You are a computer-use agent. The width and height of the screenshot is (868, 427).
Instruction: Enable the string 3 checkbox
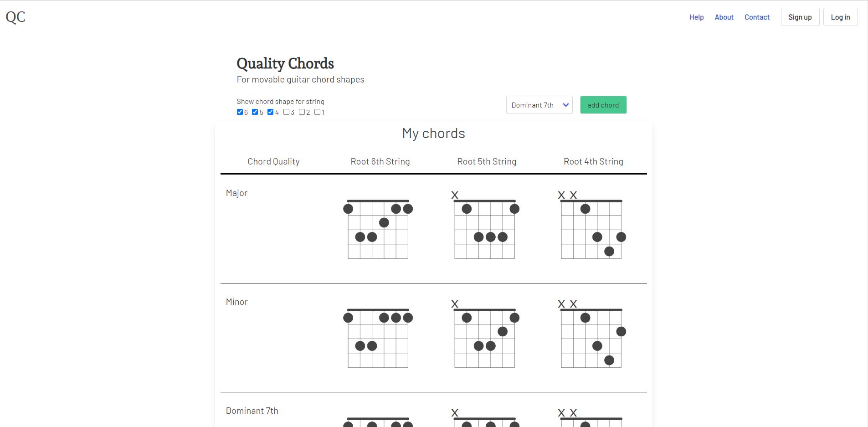tap(286, 112)
